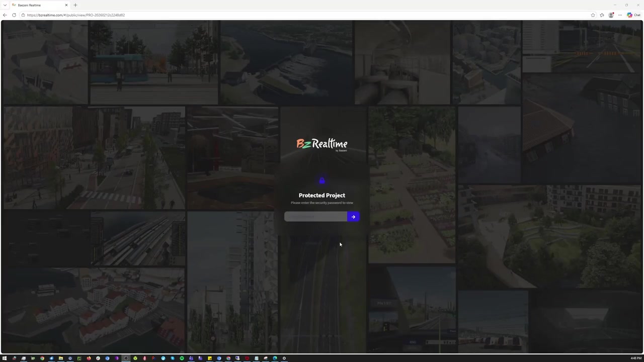This screenshot has height=362, width=644.
Task: Open the browser profile avatar
Action: (x=611, y=15)
